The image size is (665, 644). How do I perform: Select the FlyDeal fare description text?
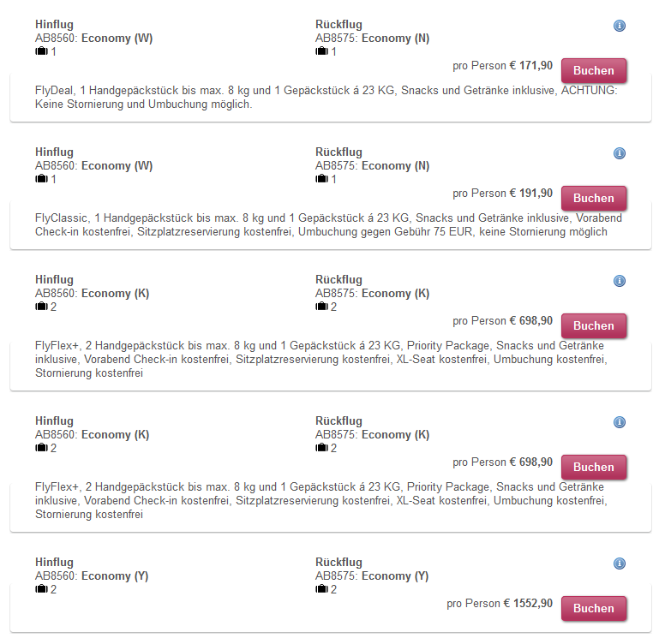pyautogui.click(x=327, y=98)
